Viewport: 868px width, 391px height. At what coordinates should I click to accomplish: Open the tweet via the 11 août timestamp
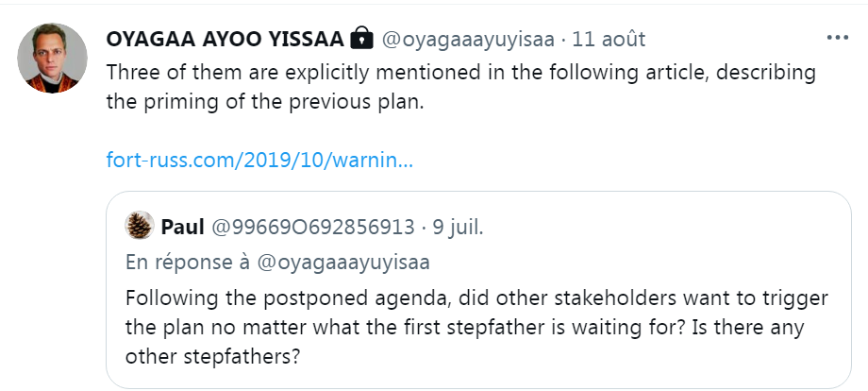coord(609,40)
